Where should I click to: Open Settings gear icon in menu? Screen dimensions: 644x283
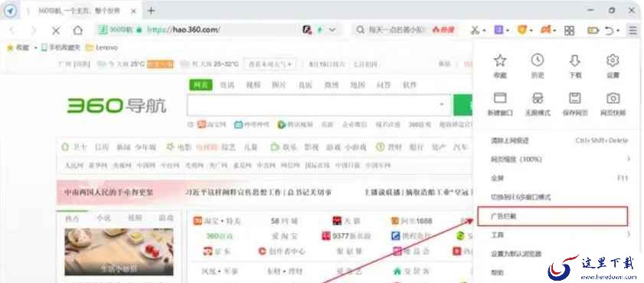[613, 61]
